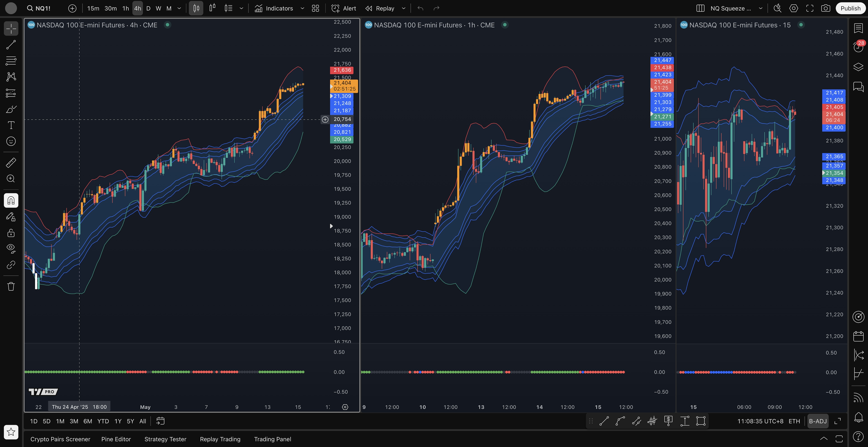Take a chart snapshot with camera icon
The height and width of the screenshot is (447, 868).
pyautogui.click(x=825, y=8)
